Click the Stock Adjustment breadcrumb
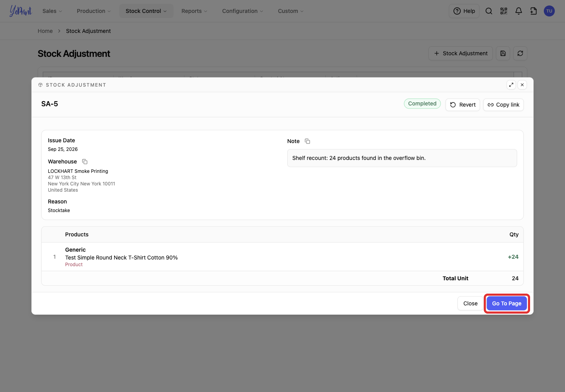Image resolution: width=565 pixels, height=392 pixels. click(88, 31)
